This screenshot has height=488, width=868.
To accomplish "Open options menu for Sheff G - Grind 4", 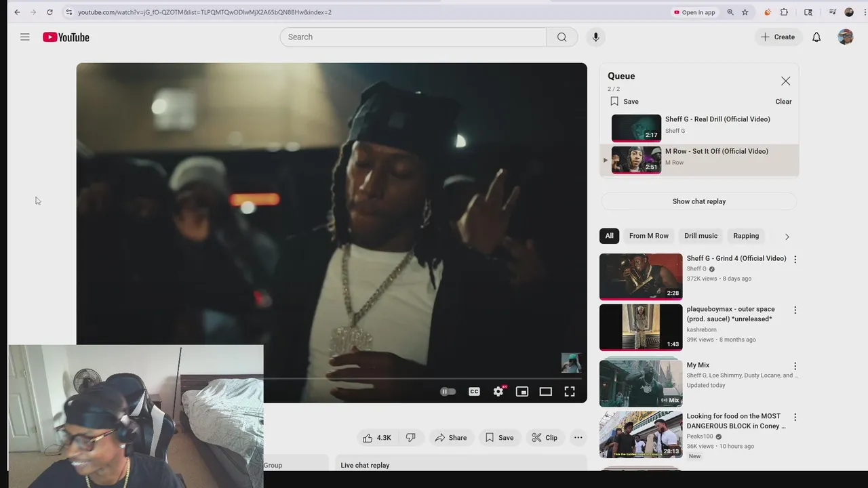I will pyautogui.click(x=795, y=260).
